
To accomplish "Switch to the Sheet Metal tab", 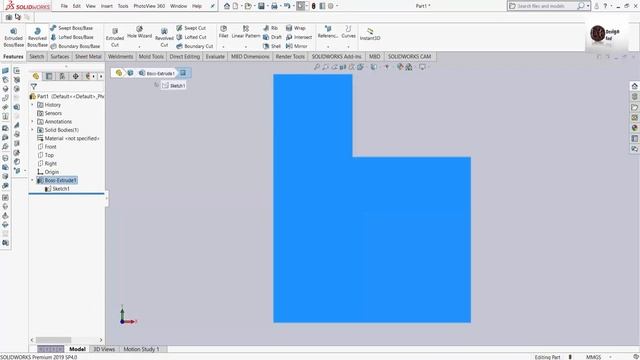I will pyautogui.click(x=88, y=57).
